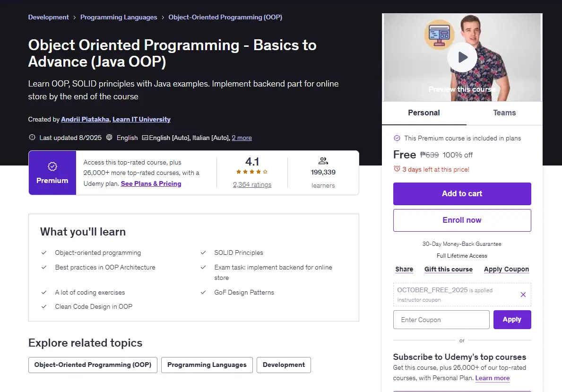The image size is (562, 392).
Task: Select Object-Oriented Programming (OOP) topic chip
Action: point(93,365)
